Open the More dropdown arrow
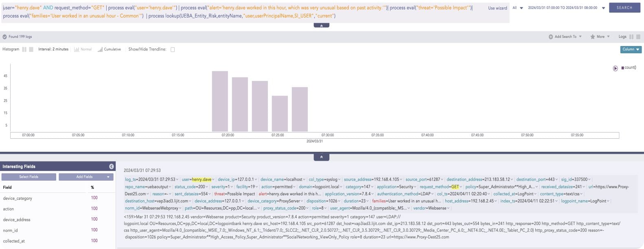The height and width of the screenshot is (249, 644). click(x=608, y=37)
